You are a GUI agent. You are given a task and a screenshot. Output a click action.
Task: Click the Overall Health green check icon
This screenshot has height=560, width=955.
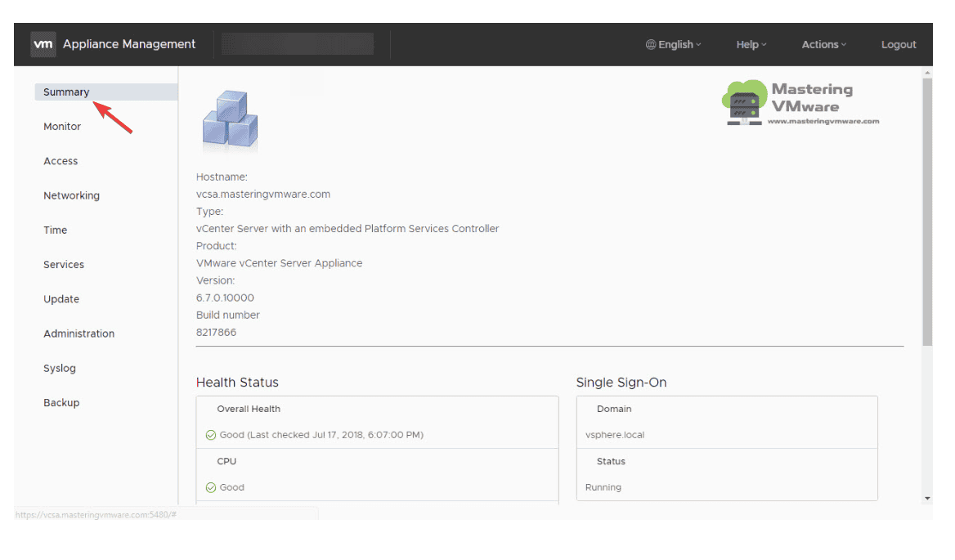pyautogui.click(x=211, y=435)
